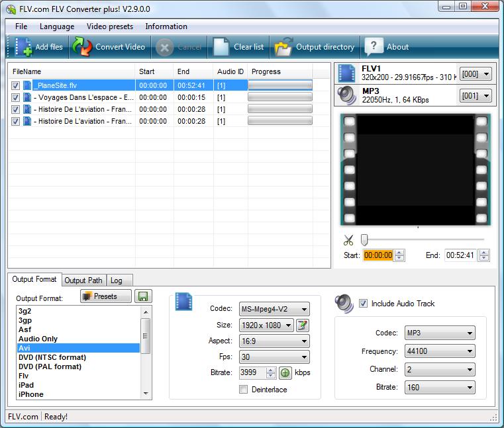Select Audio Only output format
This screenshot has width=504, height=428.
(78, 339)
